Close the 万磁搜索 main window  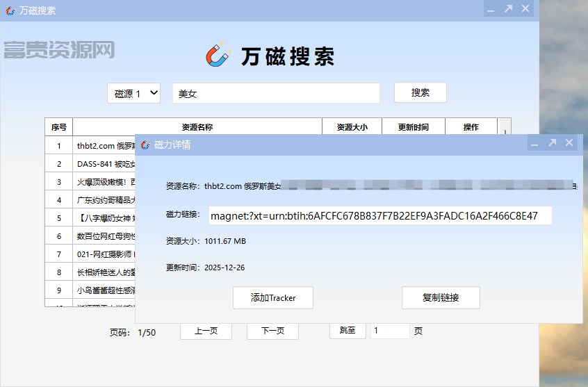[525, 8]
